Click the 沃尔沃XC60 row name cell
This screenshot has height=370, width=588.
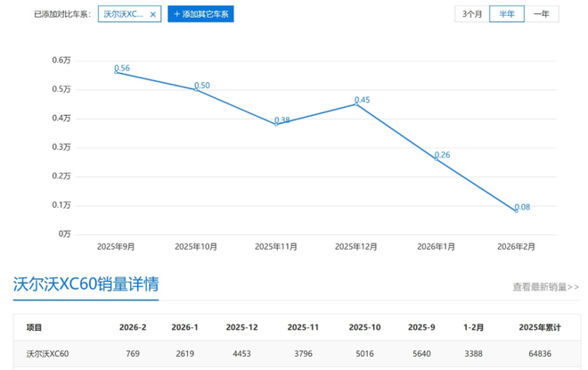(x=47, y=353)
